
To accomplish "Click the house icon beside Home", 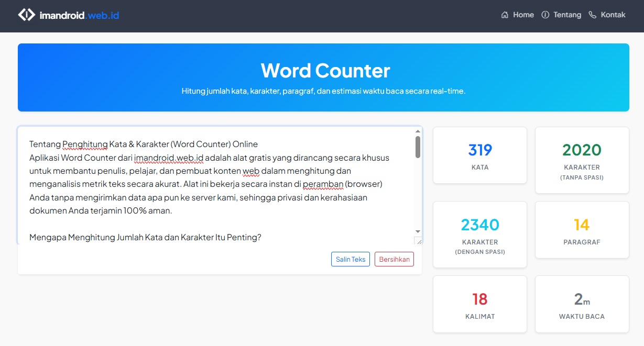I will pos(505,15).
